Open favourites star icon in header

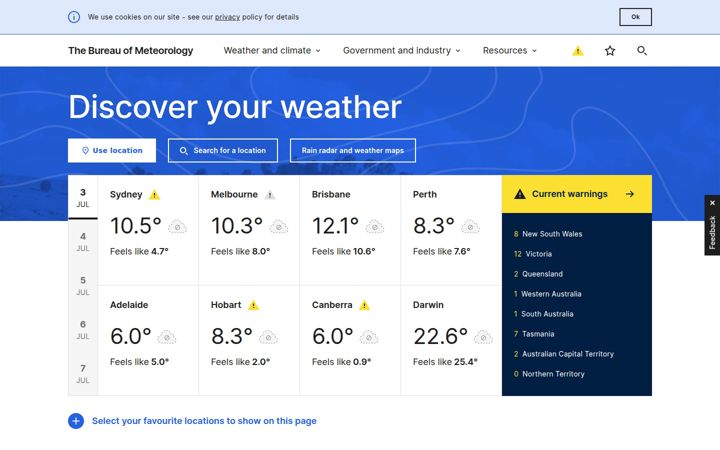coord(610,51)
